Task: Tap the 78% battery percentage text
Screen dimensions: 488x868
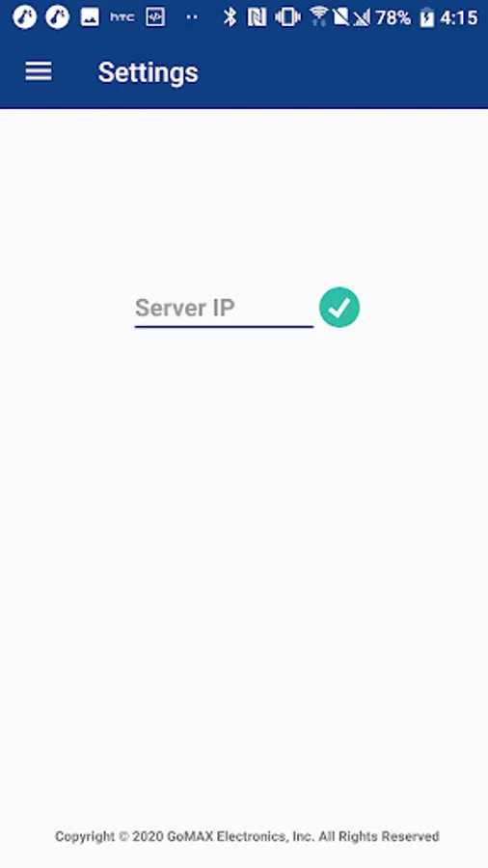Action: [x=393, y=18]
